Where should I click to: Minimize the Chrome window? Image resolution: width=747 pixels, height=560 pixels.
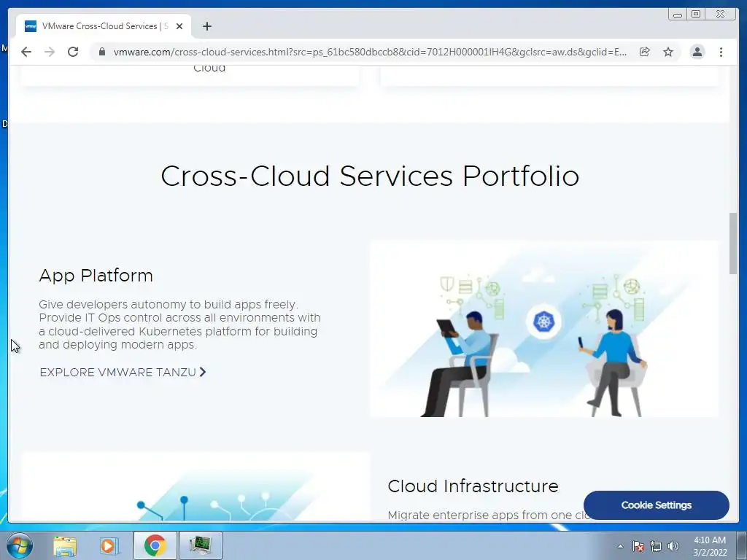pos(678,15)
